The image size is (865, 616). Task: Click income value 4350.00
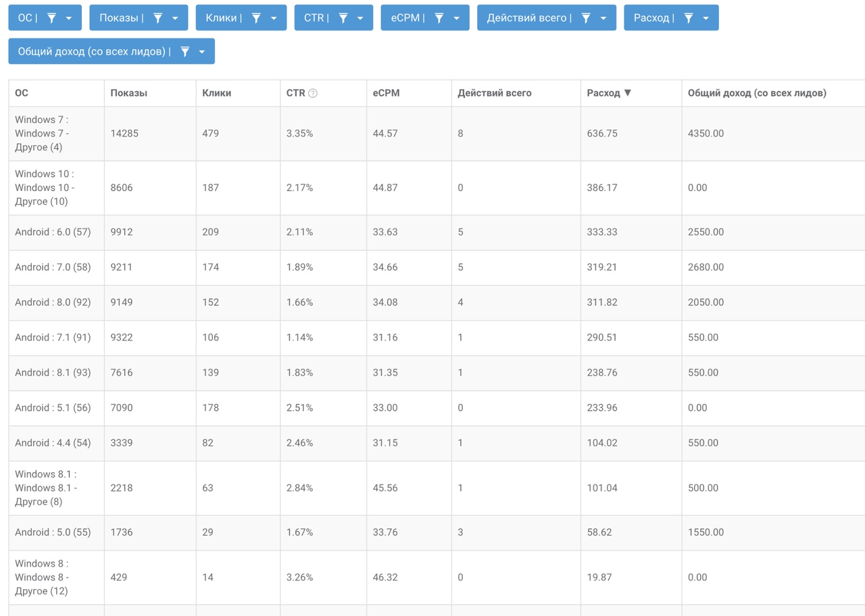pyautogui.click(x=706, y=133)
